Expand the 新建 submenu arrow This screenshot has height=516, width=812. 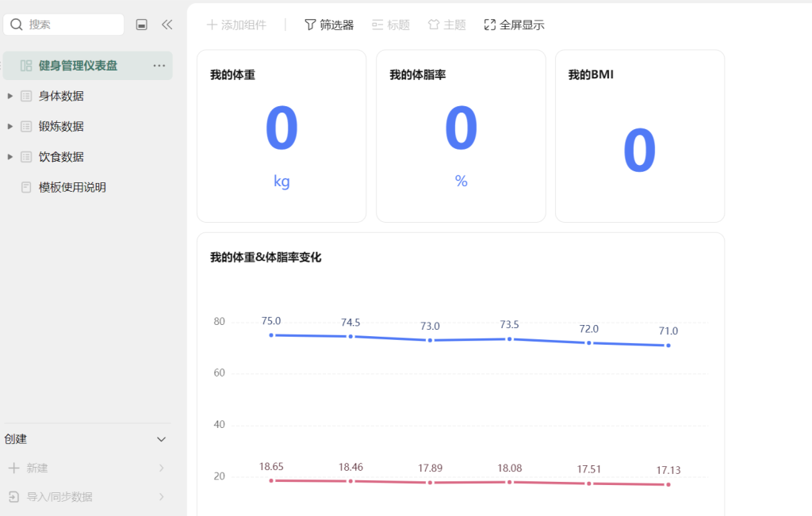pyautogui.click(x=161, y=468)
